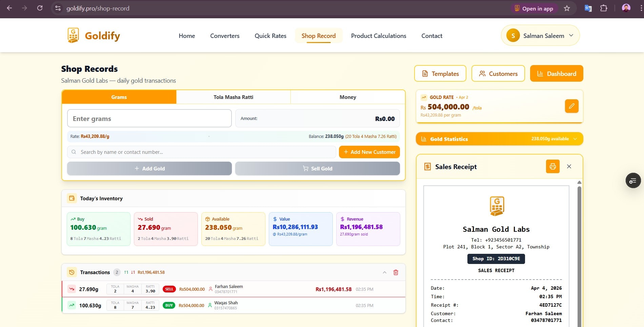644x327 pixels.
Task: Switch to the Grams tab
Action: click(x=119, y=97)
